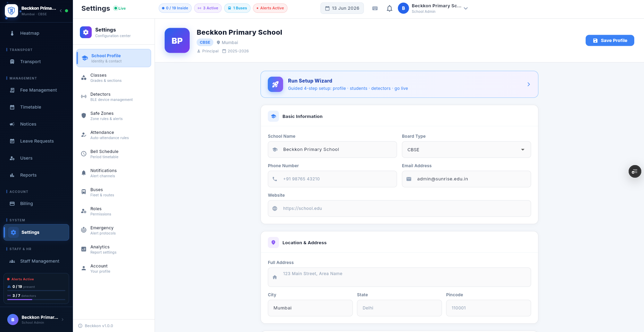Viewport: 644px width, 332px height.
Task: Open Notices from the sidebar
Action: click(36, 124)
